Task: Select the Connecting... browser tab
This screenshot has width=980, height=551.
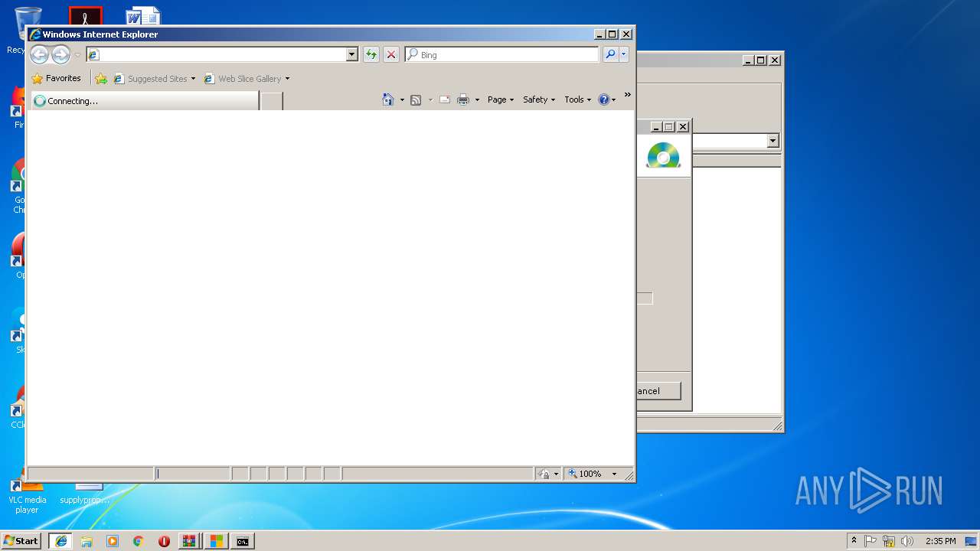Action: point(144,100)
